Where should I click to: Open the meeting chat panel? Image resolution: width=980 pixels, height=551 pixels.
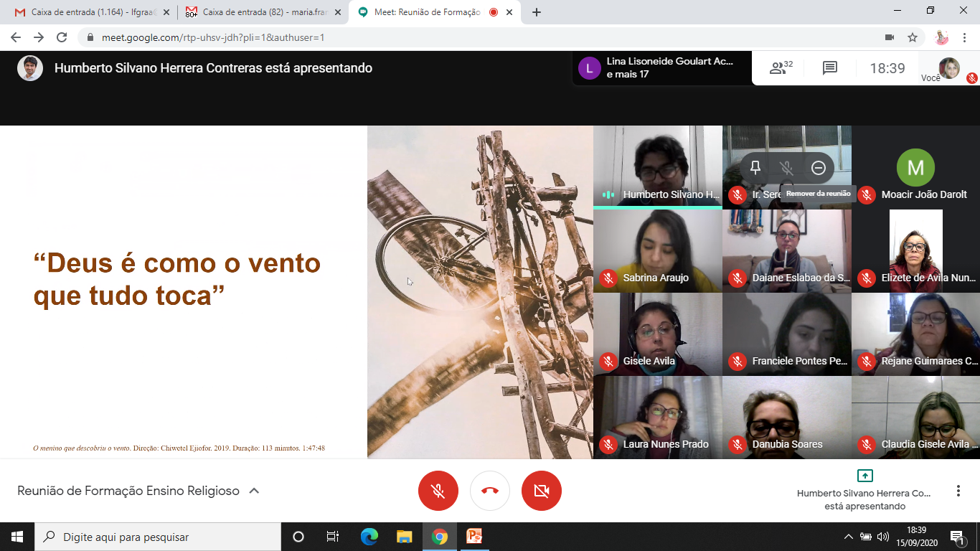click(x=830, y=68)
